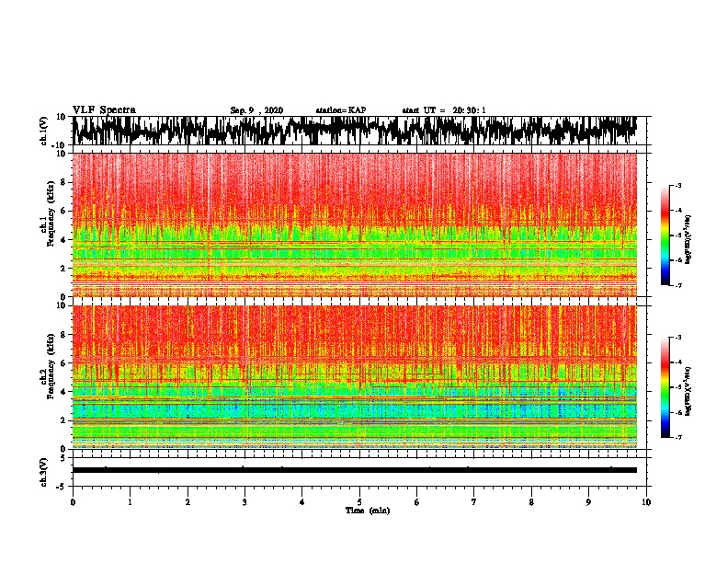This screenshot has width=728, height=563.
Task: Click the 'ch.1(V)' axis label
Action: 43,131
